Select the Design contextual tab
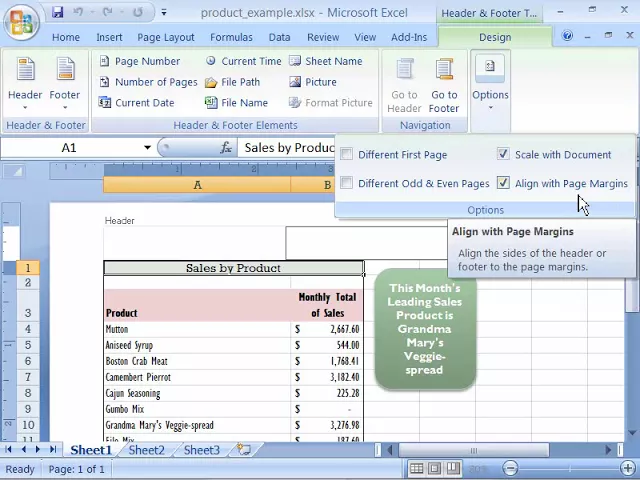The image size is (640, 480). pos(495,37)
